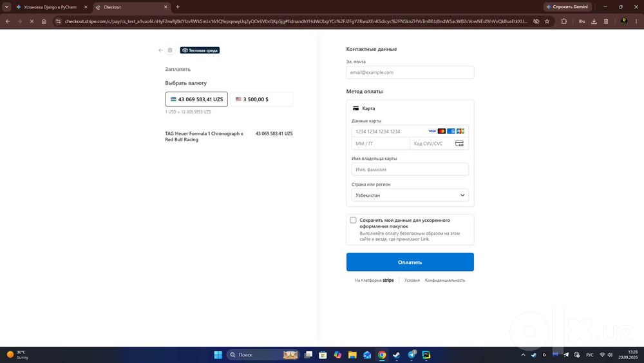The image size is (644, 363).
Task: Open site information icon in the address bar
Action: click(x=59, y=21)
